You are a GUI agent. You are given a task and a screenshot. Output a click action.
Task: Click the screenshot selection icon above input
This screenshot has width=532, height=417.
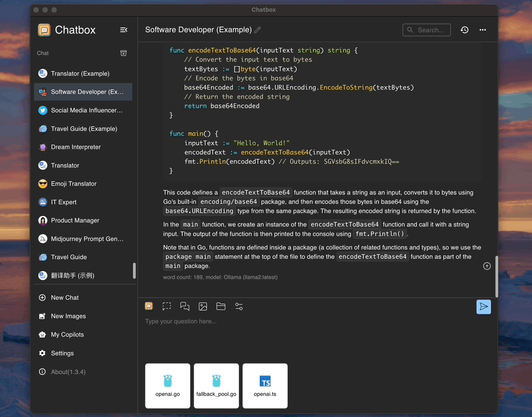click(167, 306)
